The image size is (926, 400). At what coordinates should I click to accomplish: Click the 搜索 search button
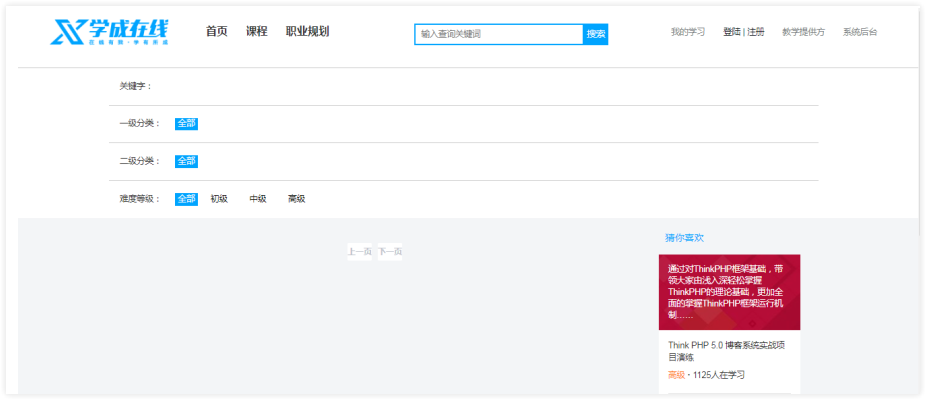(596, 34)
